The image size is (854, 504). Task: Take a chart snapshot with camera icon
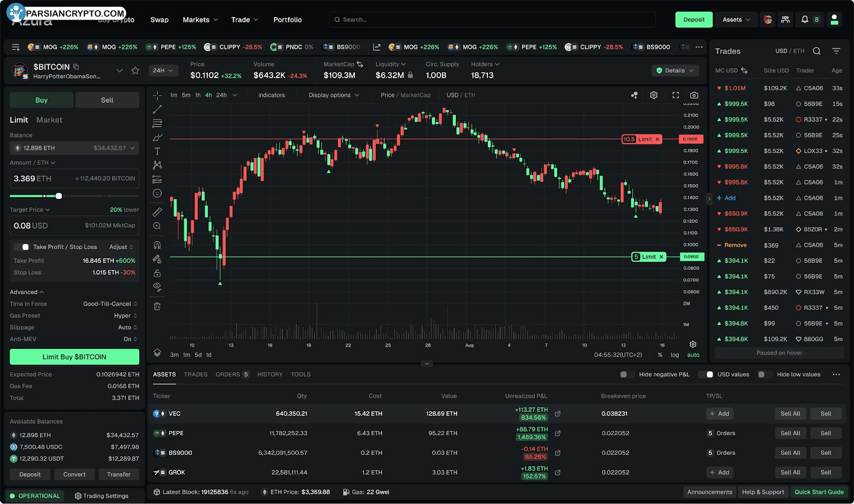click(x=694, y=95)
